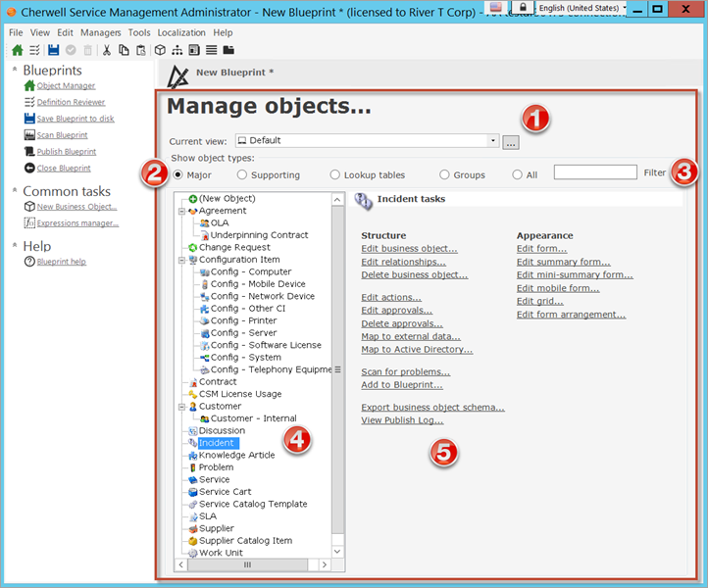
Task: Click the Save disk toolbar icon
Action: point(53,50)
